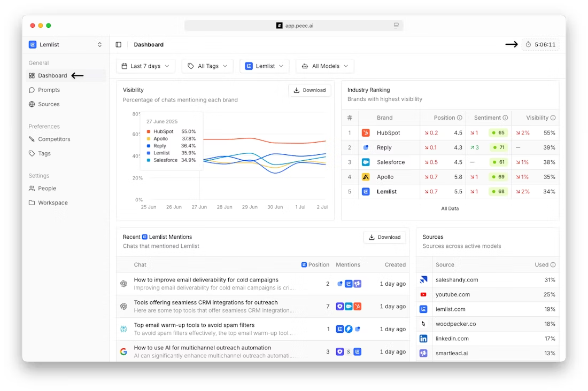The image size is (588, 391).
Task: Open the Last 7 days date filter
Action: tap(145, 66)
